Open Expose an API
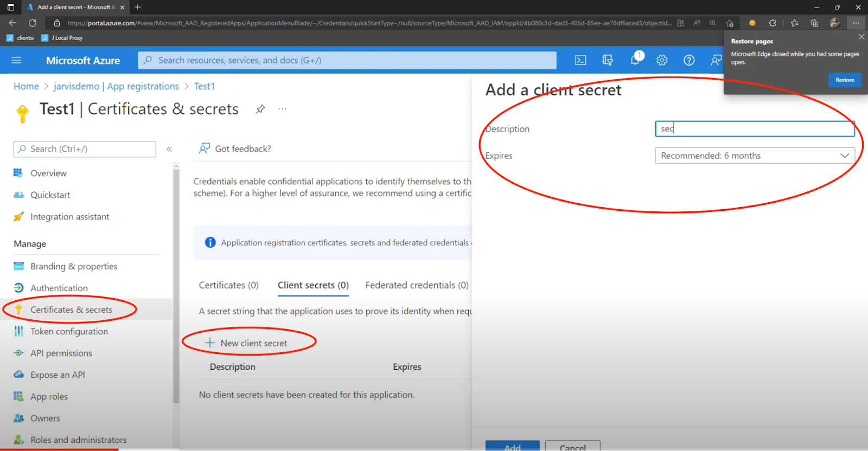The width and height of the screenshot is (868, 451). [x=58, y=375]
